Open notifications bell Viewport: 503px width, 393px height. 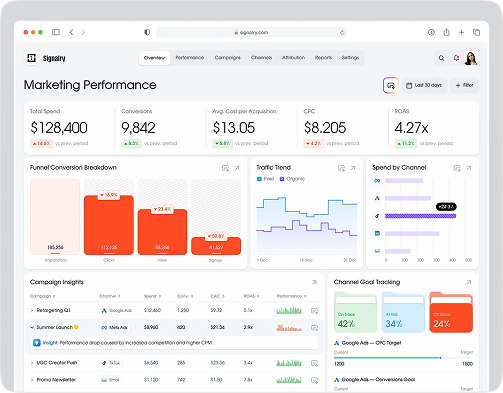pos(456,58)
